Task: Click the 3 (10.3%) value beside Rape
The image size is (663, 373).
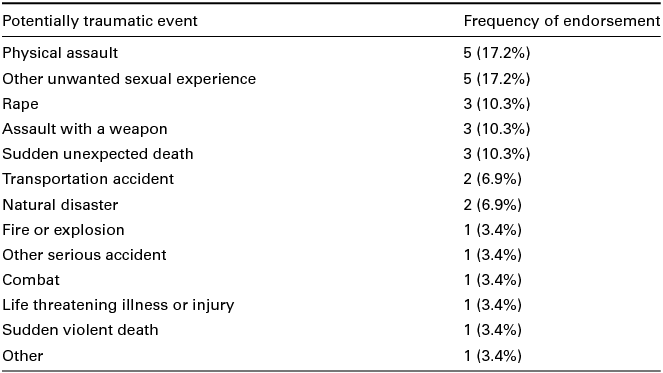Action: (496, 104)
